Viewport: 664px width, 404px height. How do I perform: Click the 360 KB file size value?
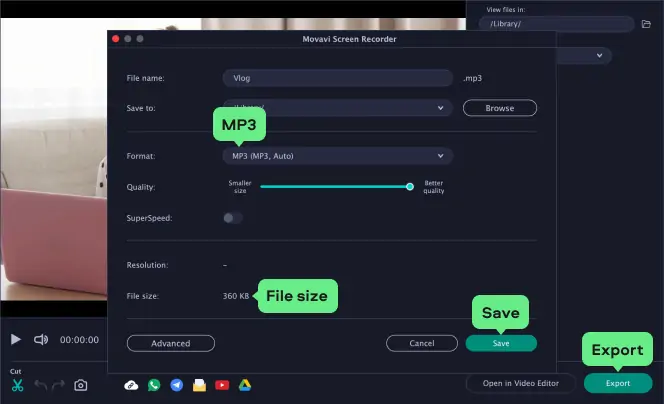point(236,296)
